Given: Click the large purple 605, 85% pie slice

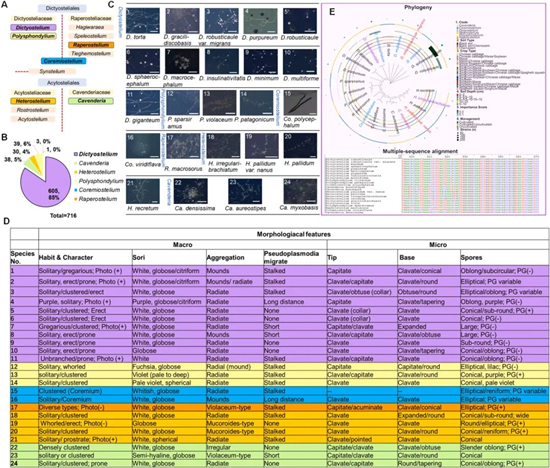Looking at the screenshot, I should (x=46, y=181).
